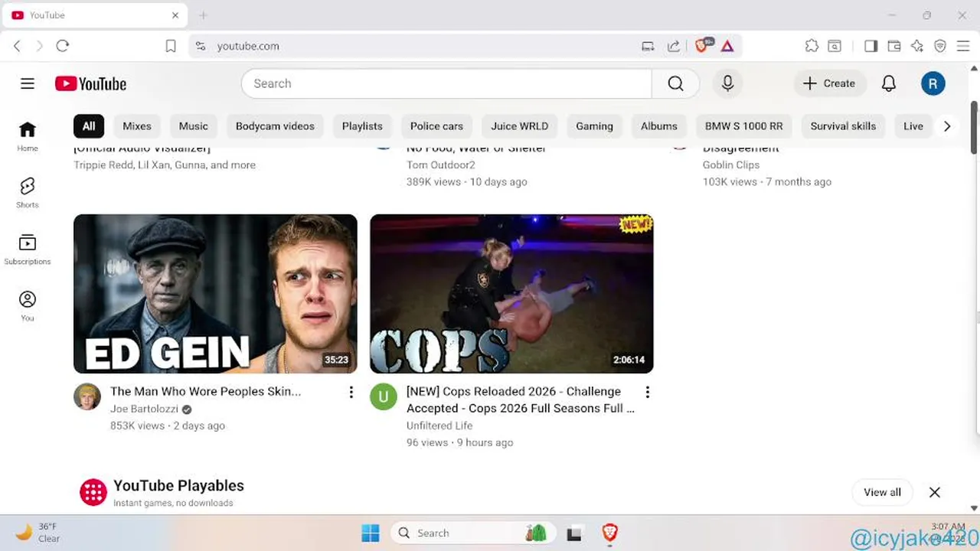Select the Albums filter chip
The image size is (980, 551).
(659, 126)
